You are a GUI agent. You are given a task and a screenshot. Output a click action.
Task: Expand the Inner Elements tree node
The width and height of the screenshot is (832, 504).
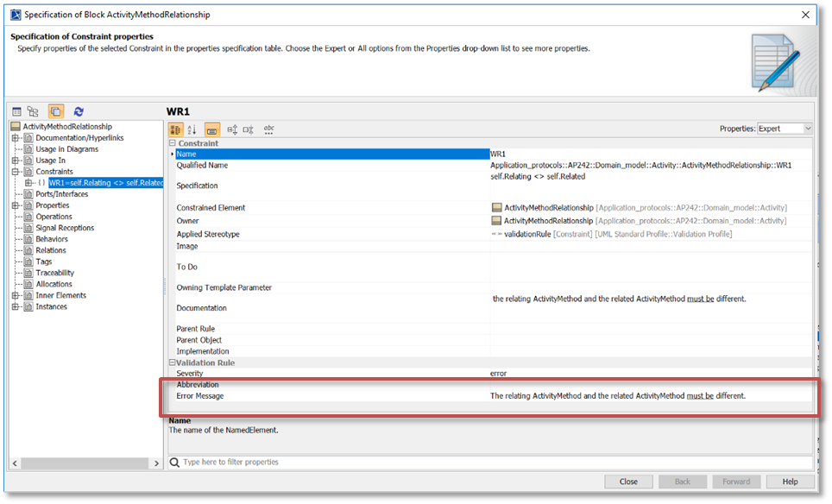click(x=16, y=295)
